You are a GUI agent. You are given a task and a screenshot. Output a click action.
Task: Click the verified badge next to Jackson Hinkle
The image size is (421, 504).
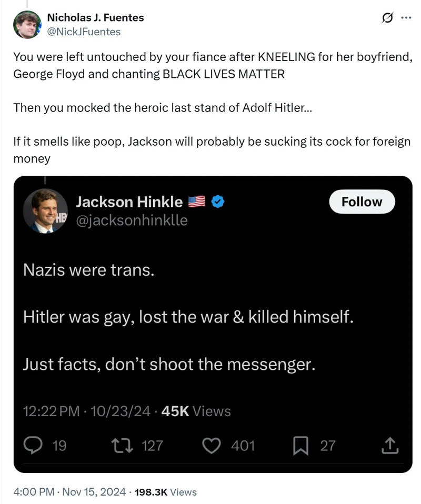218,201
